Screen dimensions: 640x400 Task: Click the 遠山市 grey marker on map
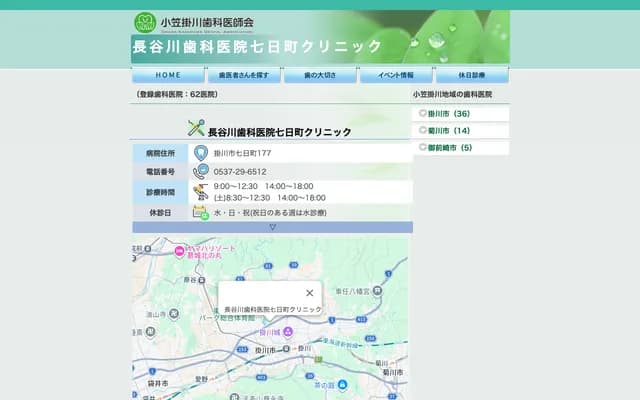[174, 313]
